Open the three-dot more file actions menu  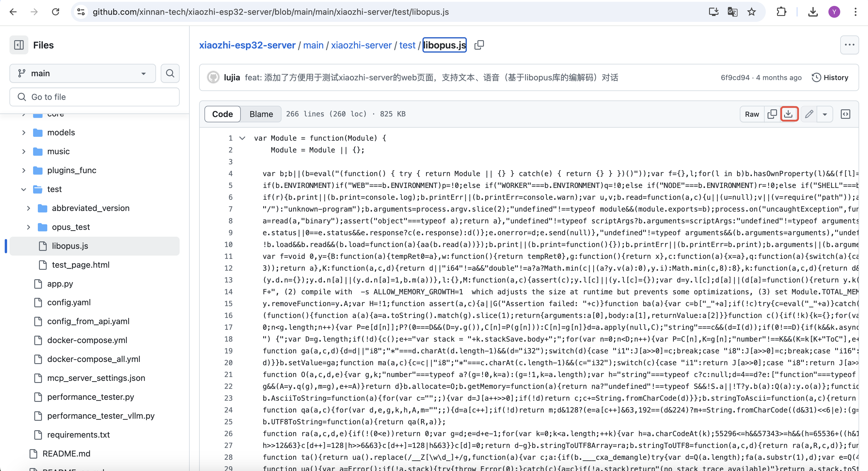pyautogui.click(x=849, y=45)
